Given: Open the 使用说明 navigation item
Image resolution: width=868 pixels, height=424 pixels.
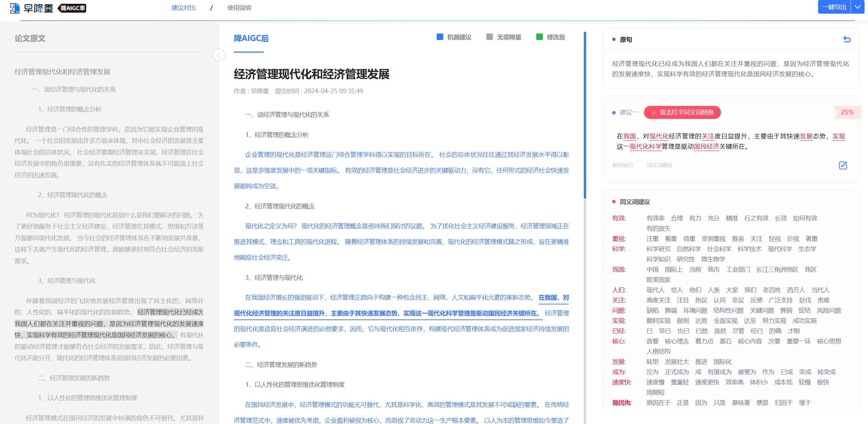Looking at the screenshot, I should pos(239,7).
